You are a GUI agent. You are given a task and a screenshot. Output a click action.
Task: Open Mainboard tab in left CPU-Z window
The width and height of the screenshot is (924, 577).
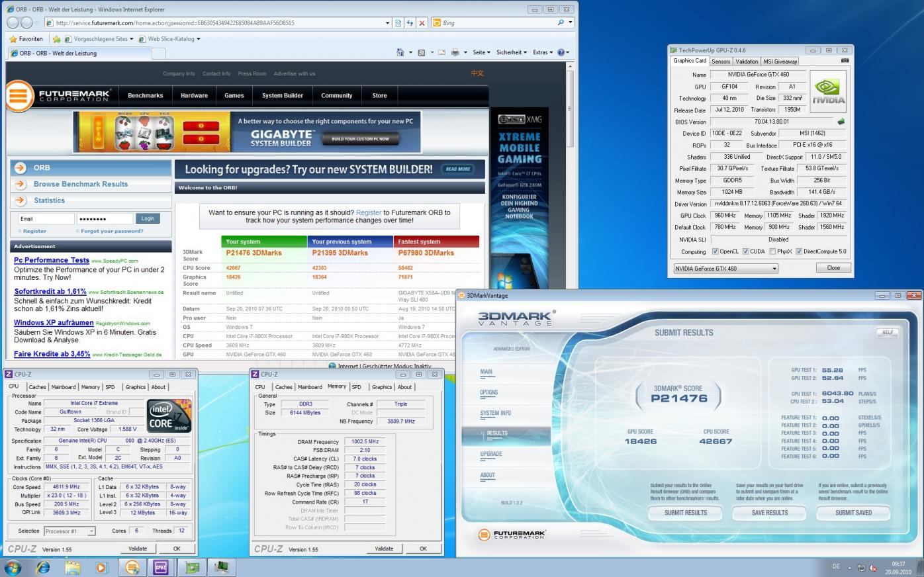pos(64,387)
